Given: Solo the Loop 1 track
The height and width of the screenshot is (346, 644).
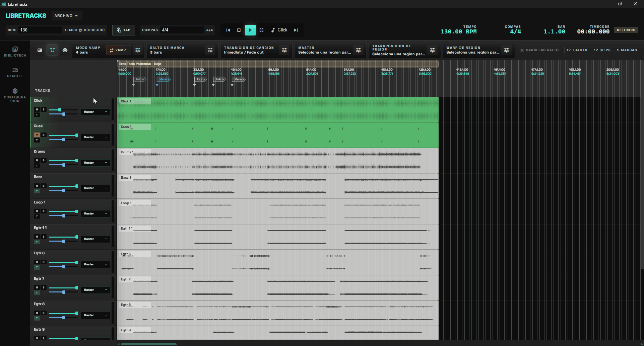Looking at the screenshot, I should click(43, 211).
